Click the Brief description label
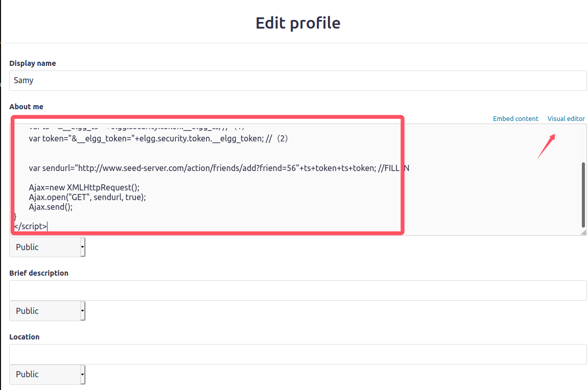Image resolution: width=588 pixels, height=390 pixels. [x=39, y=273]
